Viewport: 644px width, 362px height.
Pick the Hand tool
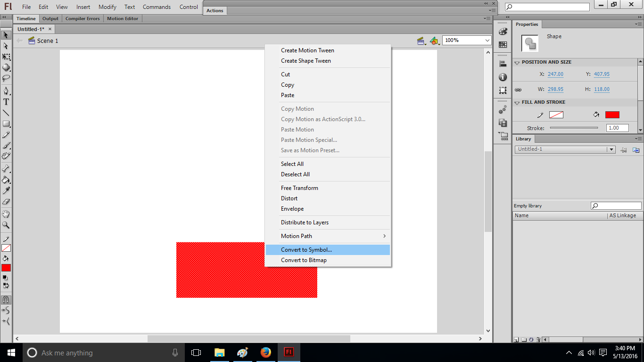[6, 214]
